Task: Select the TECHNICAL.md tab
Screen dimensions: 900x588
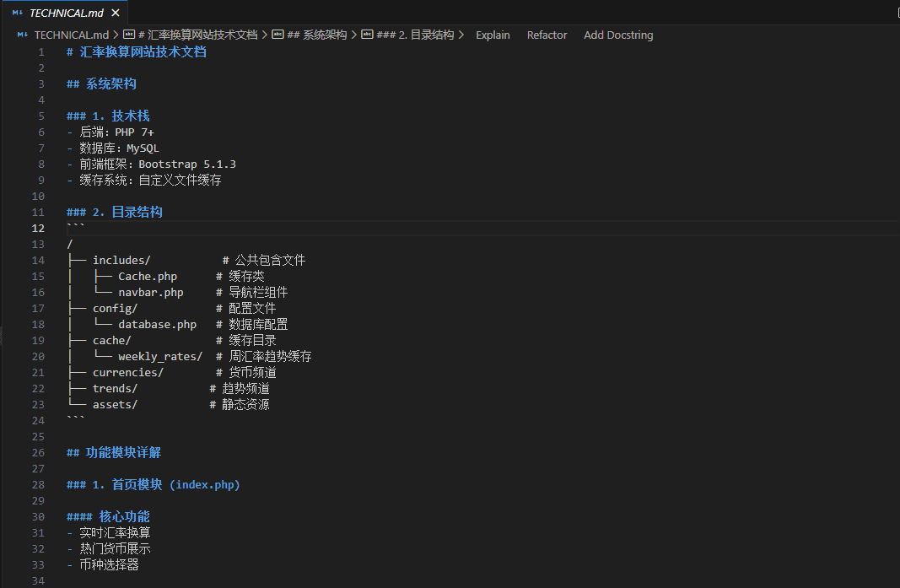Action: tap(66, 13)
